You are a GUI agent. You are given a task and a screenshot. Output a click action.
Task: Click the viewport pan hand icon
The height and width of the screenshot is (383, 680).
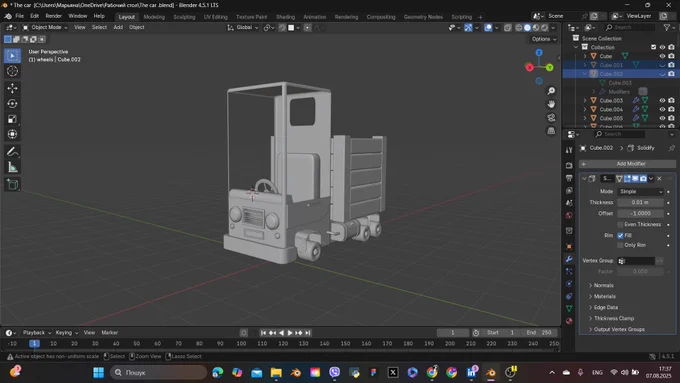point(551,104)
